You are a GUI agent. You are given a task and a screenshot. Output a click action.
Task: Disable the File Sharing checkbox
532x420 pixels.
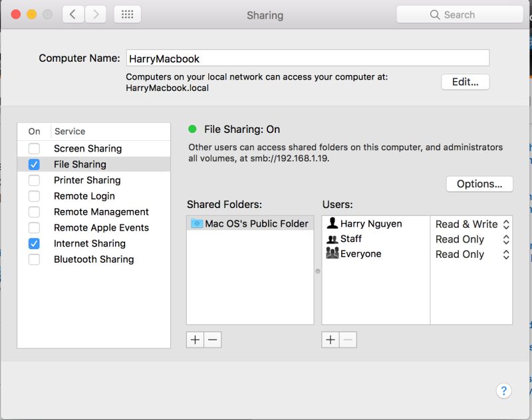[34, 164]
